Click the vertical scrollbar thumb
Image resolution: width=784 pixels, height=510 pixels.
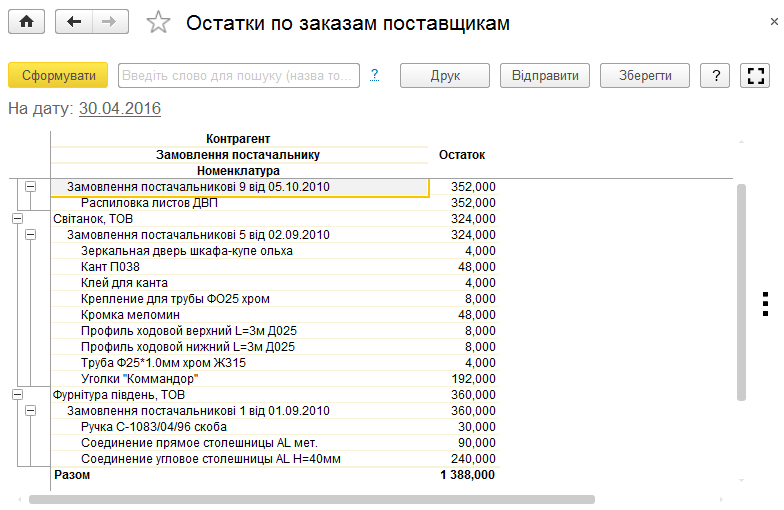pyautogui.click(x=742, y=292)
